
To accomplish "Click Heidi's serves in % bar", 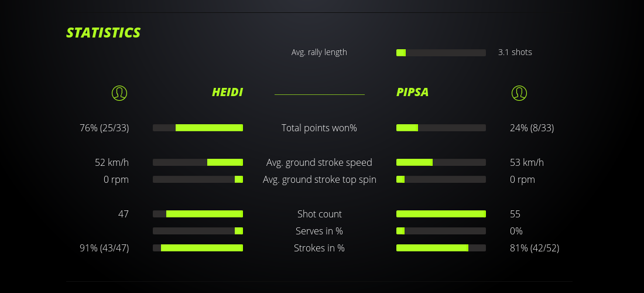I will pyautogui.click(x=198, y=231).
